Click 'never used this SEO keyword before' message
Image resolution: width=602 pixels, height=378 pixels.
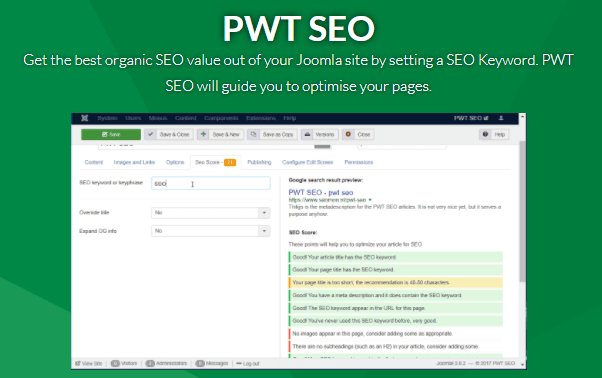pos(395,321)
